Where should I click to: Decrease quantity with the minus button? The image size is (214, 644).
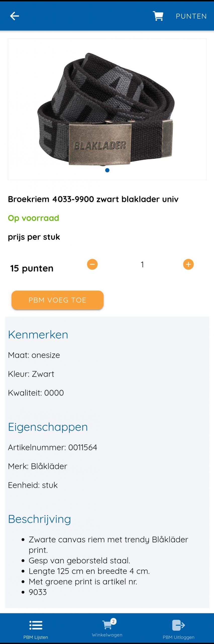[92, 264]
